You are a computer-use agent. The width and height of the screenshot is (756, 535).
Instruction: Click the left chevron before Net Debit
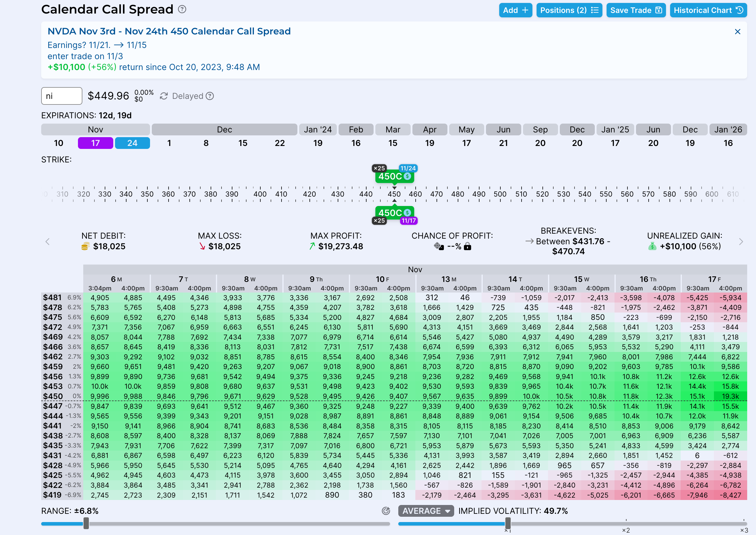point(47,242)
